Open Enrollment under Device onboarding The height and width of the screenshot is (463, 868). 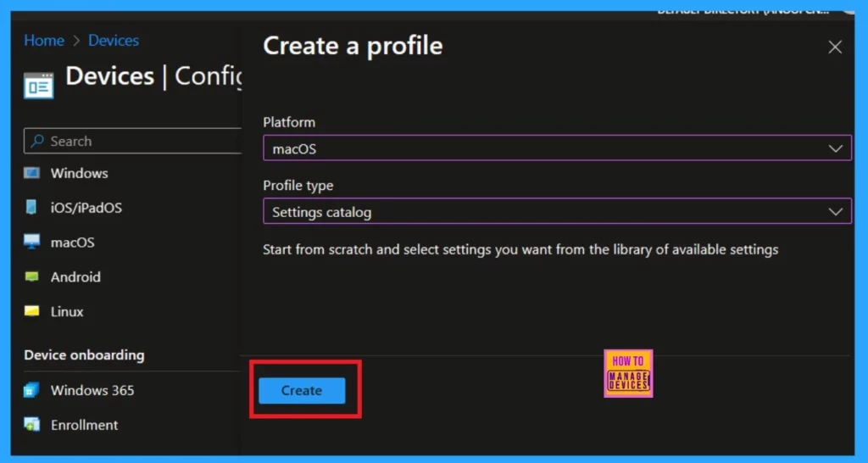[x=84, y=425]
